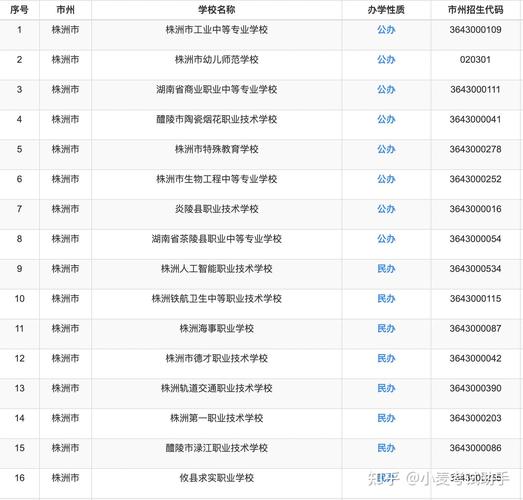Click enrollment code 3643000042
Viewport: 523px width, 500px height.
pos(475,359)
